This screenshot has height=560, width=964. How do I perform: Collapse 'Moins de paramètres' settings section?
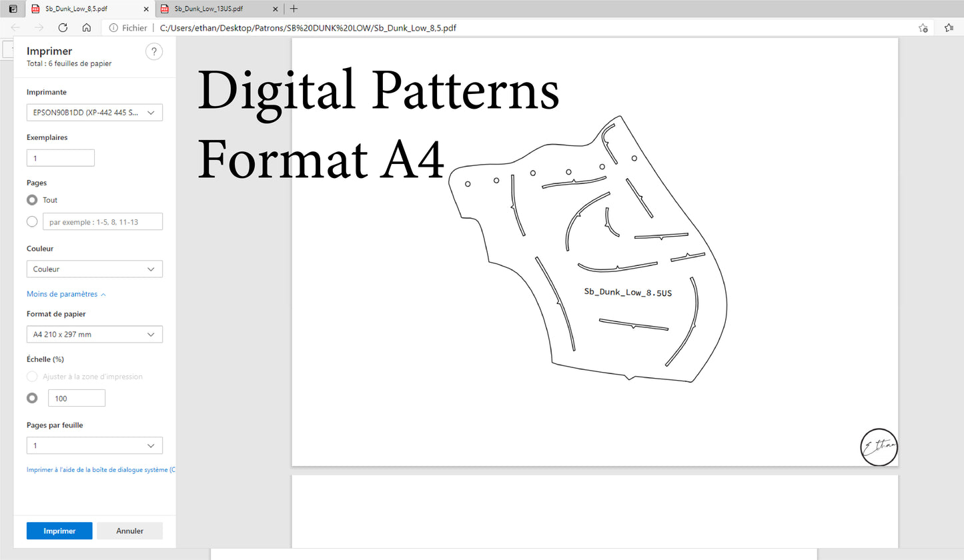tap(66, 294)
